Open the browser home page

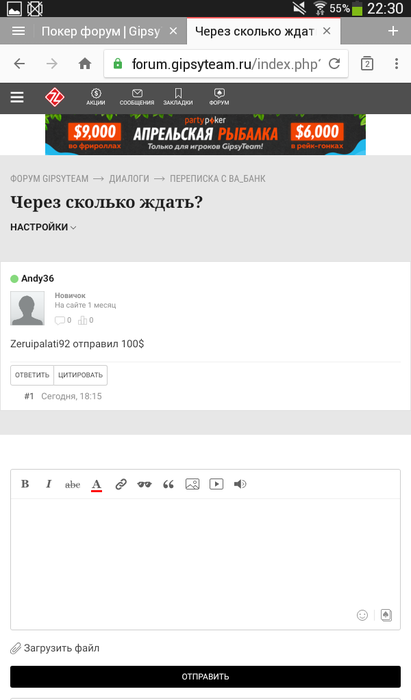point(85,64)
